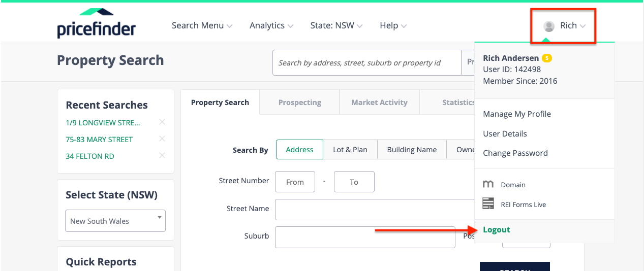Open the State: NSW dropdown
Screen dimensions: 644x271
pyautogui.click(x=336, y=25)
